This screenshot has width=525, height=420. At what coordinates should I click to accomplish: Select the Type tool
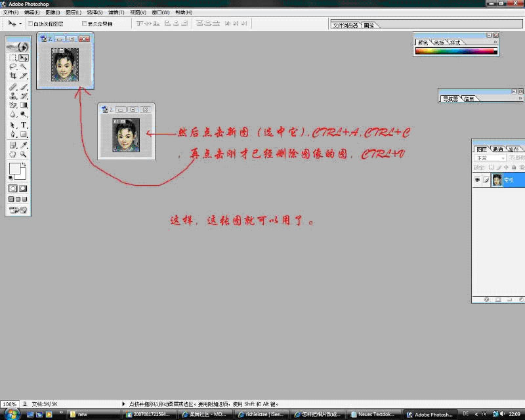point(24,125)
